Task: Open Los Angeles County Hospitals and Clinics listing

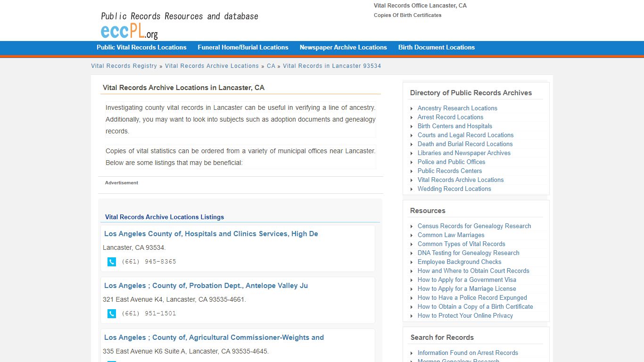Action: point(211,234)
